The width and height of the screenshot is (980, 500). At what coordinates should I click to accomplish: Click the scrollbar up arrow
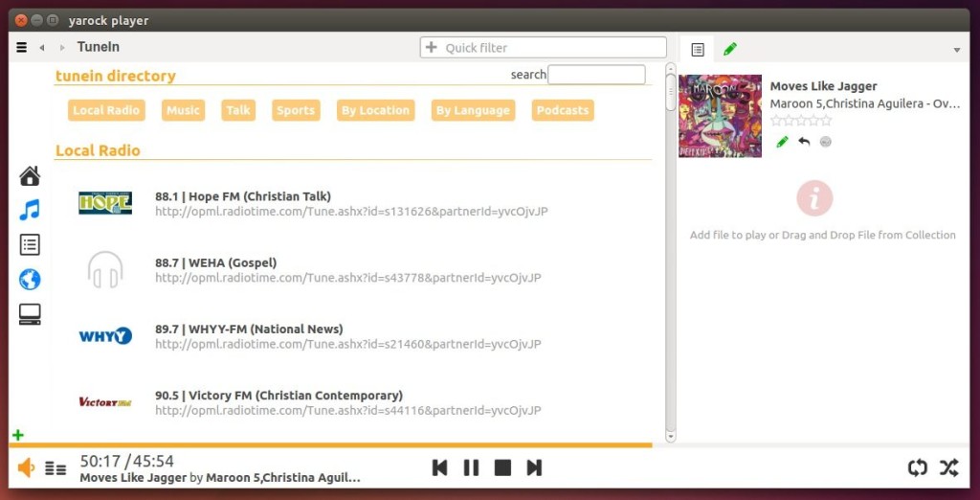coord(671,67)
